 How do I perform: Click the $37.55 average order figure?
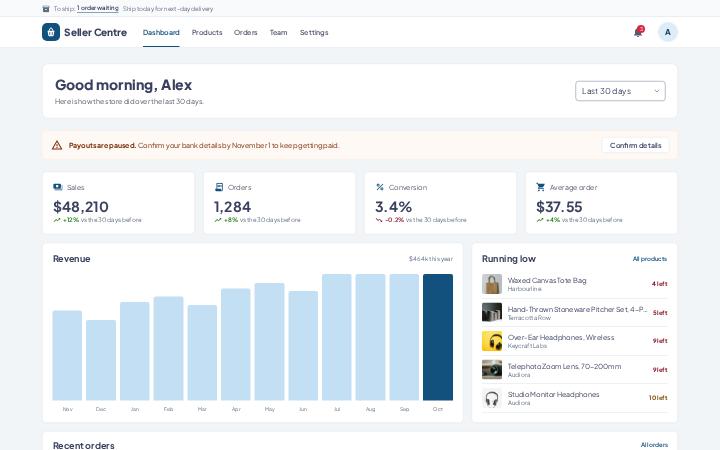coord(559,207)
